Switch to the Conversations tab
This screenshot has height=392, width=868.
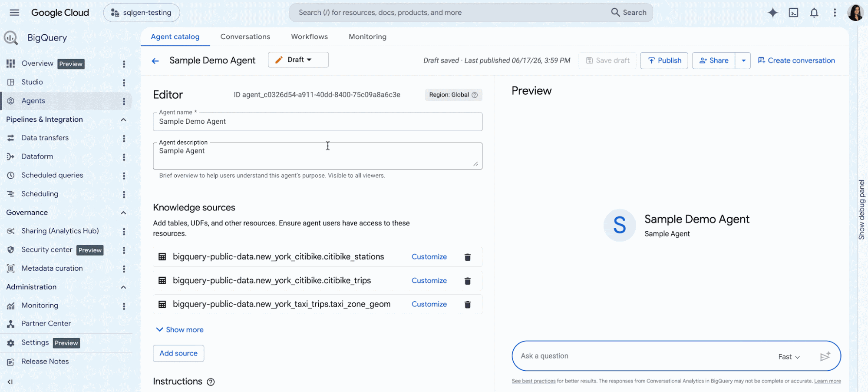(x=245, y=37)
